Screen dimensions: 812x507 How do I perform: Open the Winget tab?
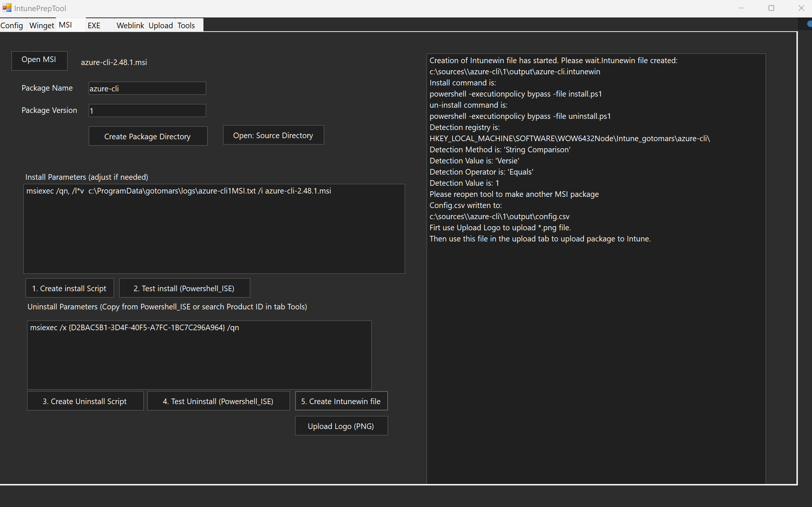pos(42,25)
